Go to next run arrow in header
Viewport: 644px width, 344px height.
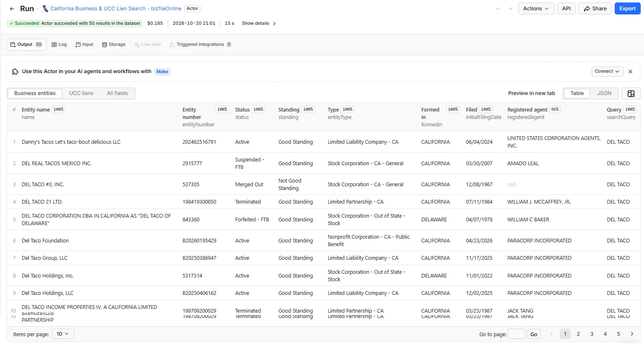tap(510, 9)
